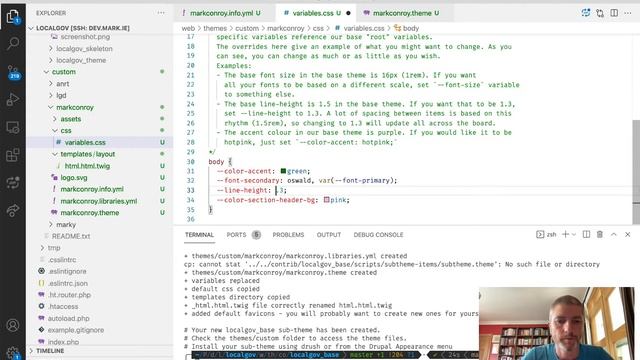Image resolution: width=640 pixels, height=360 pixels.
Task: Select the TERMINAL panel tab
Action: point(199,235)
